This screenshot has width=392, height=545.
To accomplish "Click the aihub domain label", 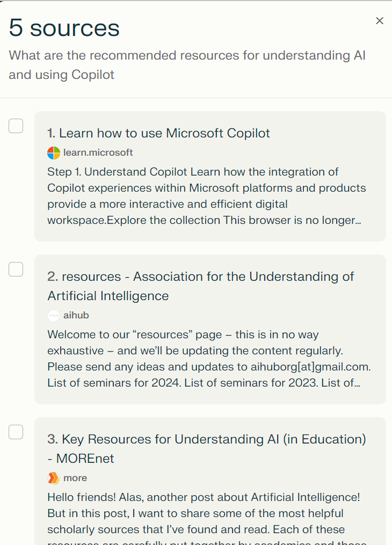I will 76,316.
